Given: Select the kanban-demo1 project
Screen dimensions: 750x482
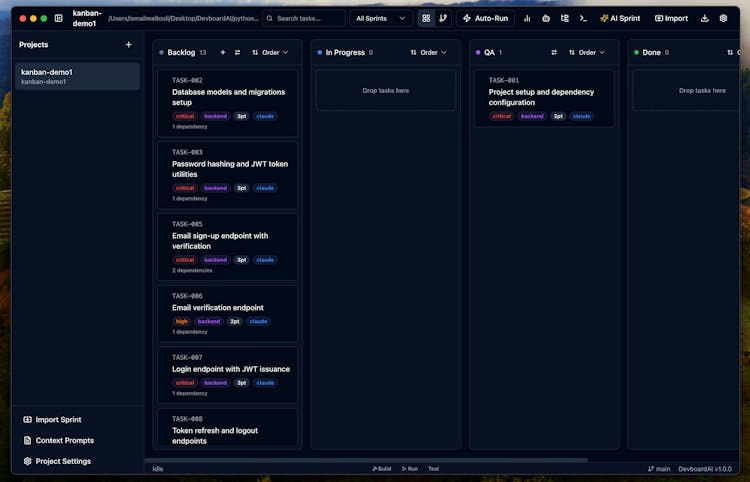Looking at the screenshot, I should pyautogui.click(x=77, y=76).
